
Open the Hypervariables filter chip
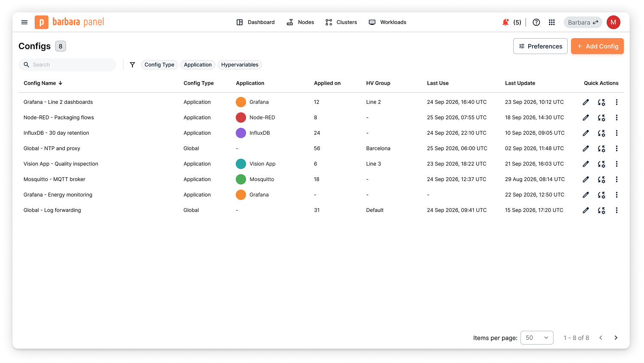pos(240,65)
